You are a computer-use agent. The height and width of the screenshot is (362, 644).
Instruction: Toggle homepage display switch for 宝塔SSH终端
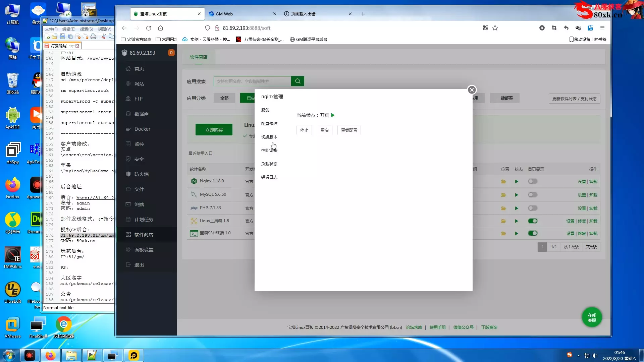(x=533, y=233)
